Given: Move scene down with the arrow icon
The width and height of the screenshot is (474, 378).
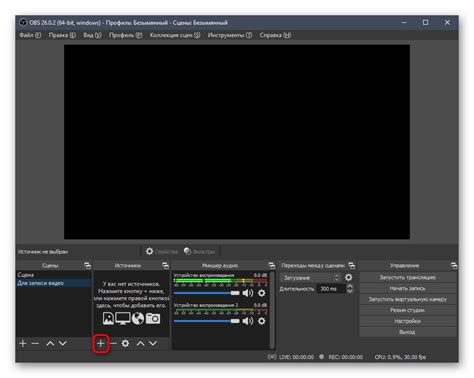Looking at the screenshot, I should (x=63, y=343).
